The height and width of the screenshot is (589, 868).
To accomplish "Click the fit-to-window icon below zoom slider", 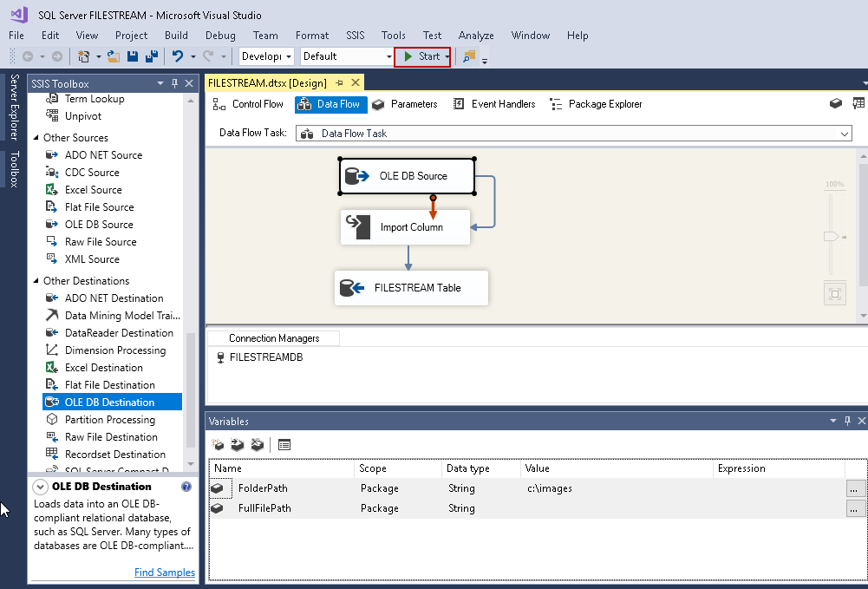I will pyautogui.click(x=834, y=294).
